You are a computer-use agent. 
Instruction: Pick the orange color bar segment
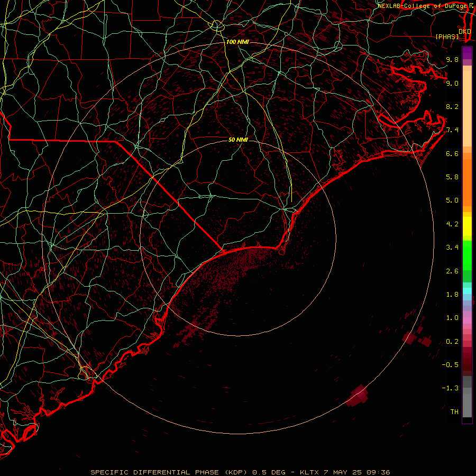[x=467, y=183]
